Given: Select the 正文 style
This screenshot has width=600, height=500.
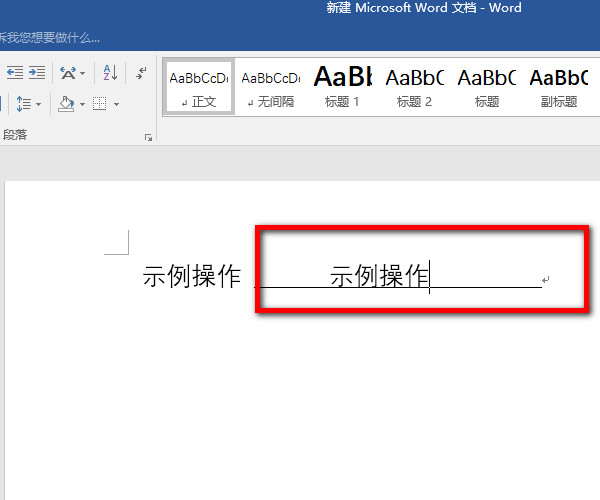Looking at the screenshot, I should (x=199, y=88).
